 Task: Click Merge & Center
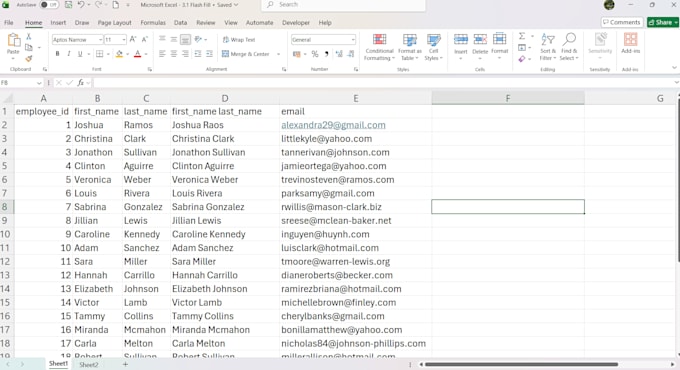tap(245, 54)
